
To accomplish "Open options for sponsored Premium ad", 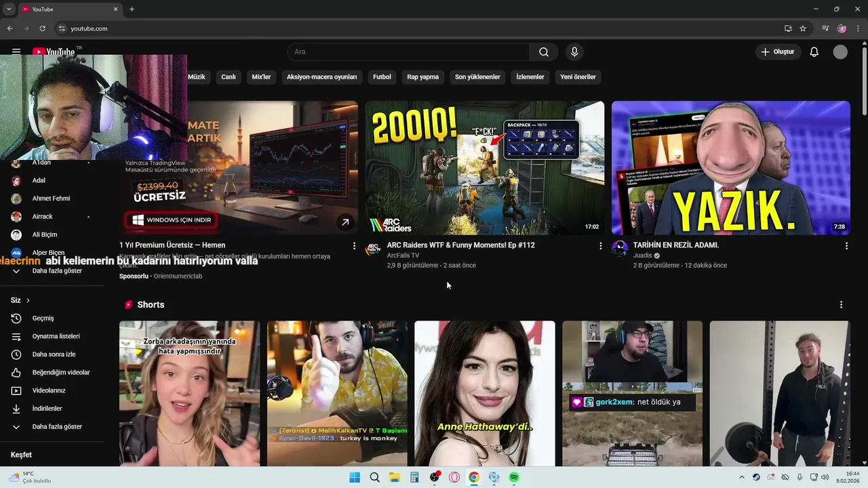I will coord(354,246).
